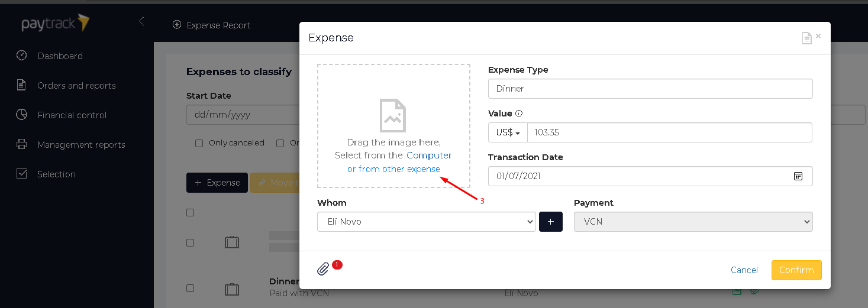Click the image placeholder in the upload area

pos(393,115)
